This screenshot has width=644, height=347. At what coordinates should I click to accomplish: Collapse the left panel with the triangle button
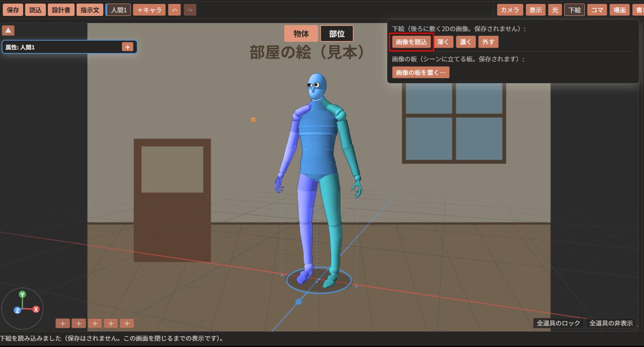(x=8, y=30)
